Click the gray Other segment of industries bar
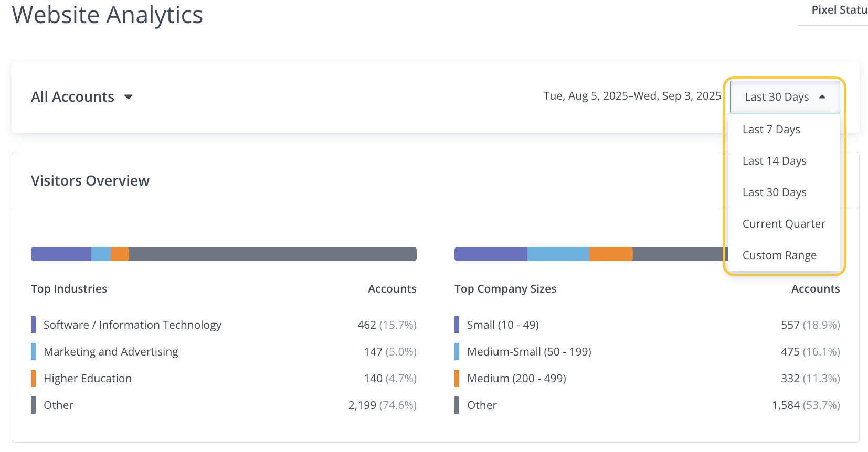Viewport: 868px width, 452px height. tap(272, 254)
